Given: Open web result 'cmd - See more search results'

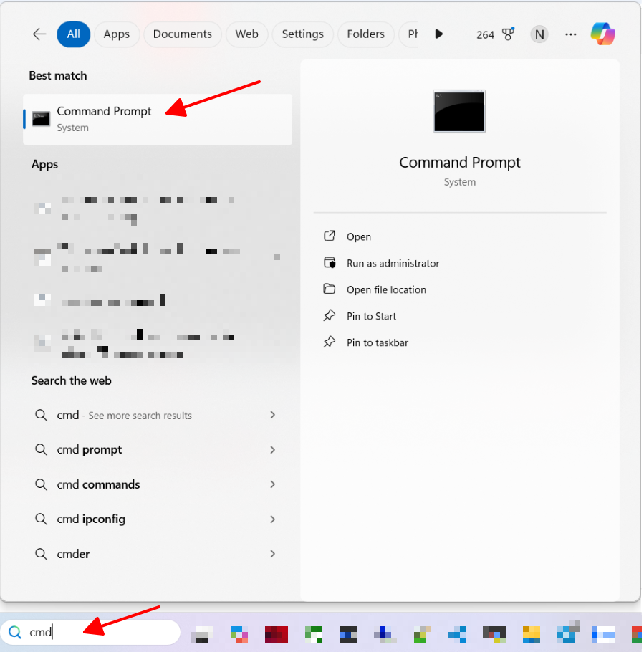Looking at the screenshot, I should coord(157,415).
